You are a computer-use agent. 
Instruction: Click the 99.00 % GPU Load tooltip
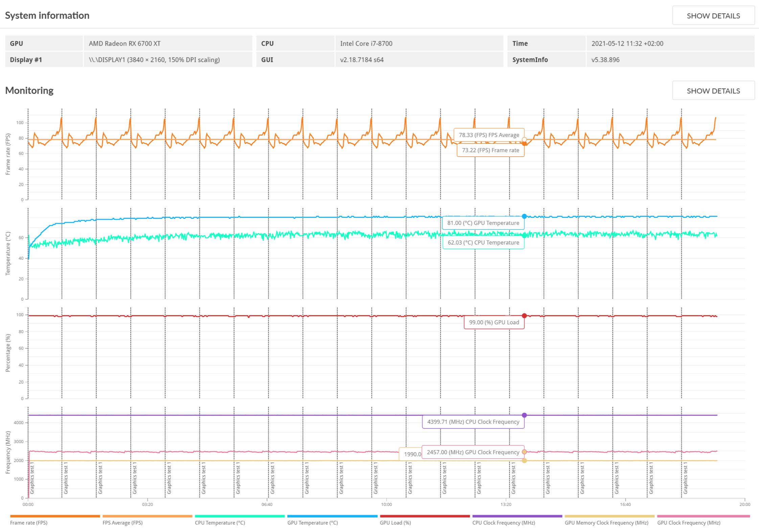tap(494, 322)
